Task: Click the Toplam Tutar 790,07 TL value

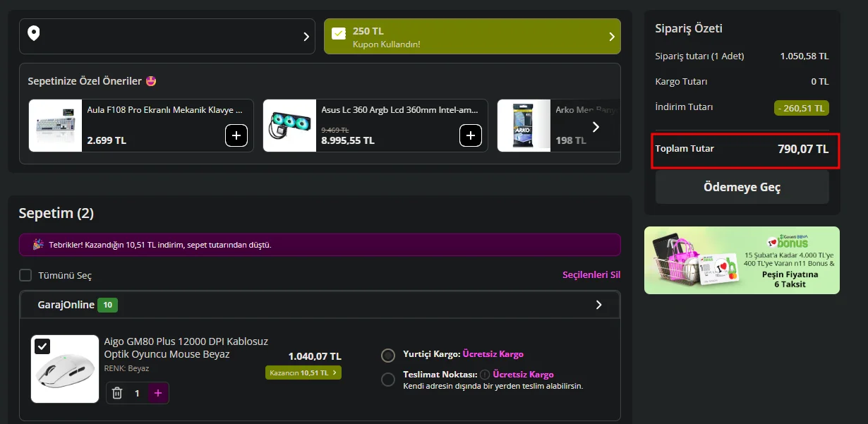Action: point(803,149)
